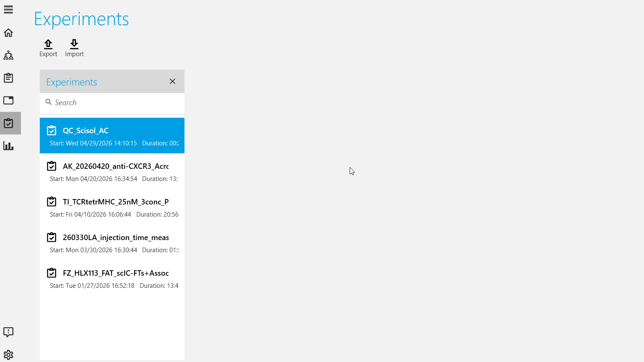Open the hierarchy tree sidebar icon
644x362 pixels.
8,55
